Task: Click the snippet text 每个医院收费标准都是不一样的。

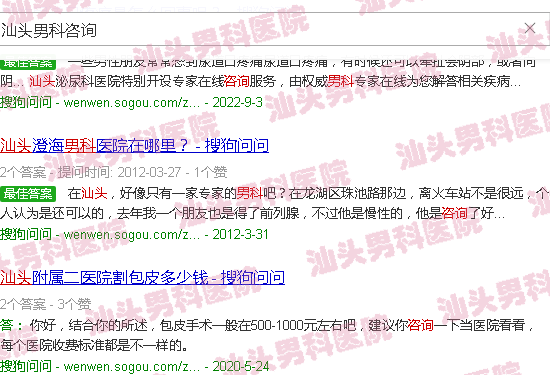Action: [94, 346]
